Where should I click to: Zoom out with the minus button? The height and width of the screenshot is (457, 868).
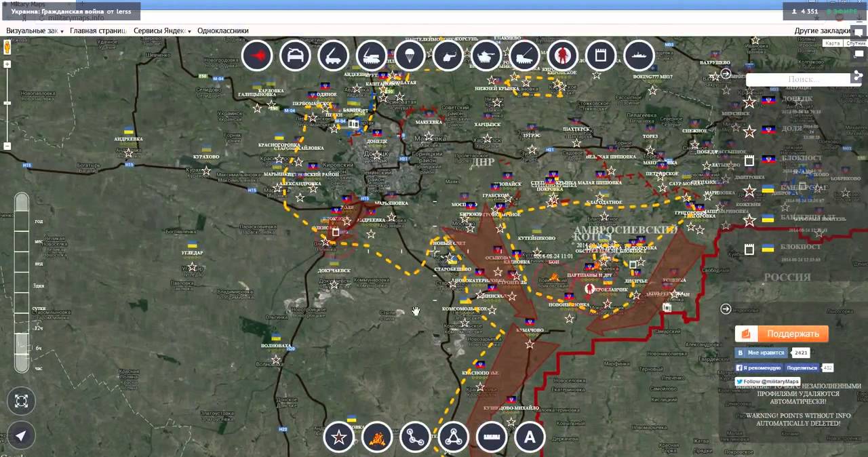point(7,146)
